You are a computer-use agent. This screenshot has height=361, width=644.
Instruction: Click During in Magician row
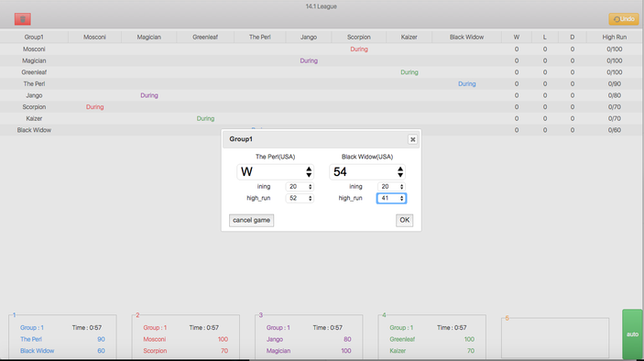(x=309, y=60)
